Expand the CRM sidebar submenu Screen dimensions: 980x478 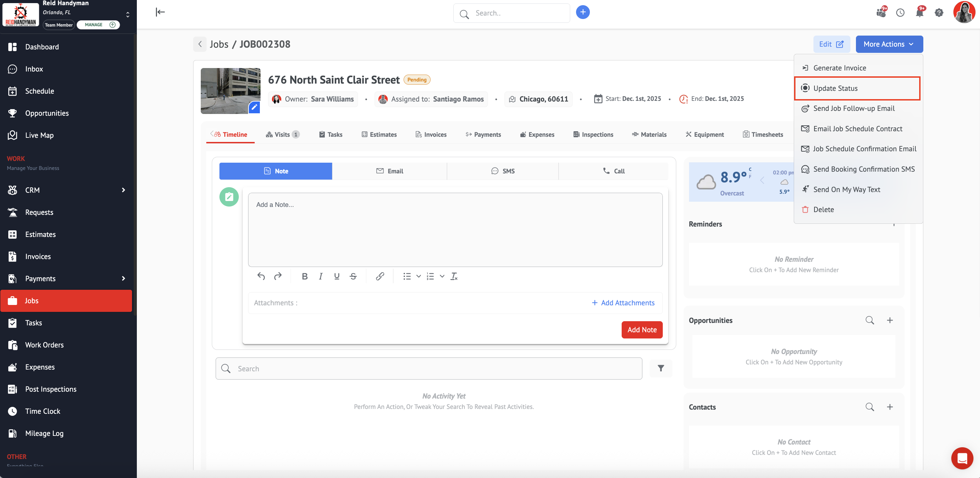point(123,190)
